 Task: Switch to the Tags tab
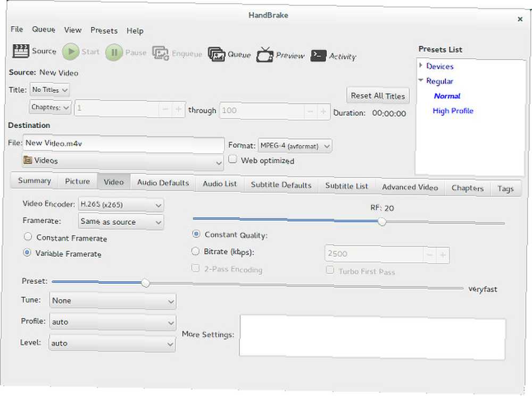(x=505, y=189)
